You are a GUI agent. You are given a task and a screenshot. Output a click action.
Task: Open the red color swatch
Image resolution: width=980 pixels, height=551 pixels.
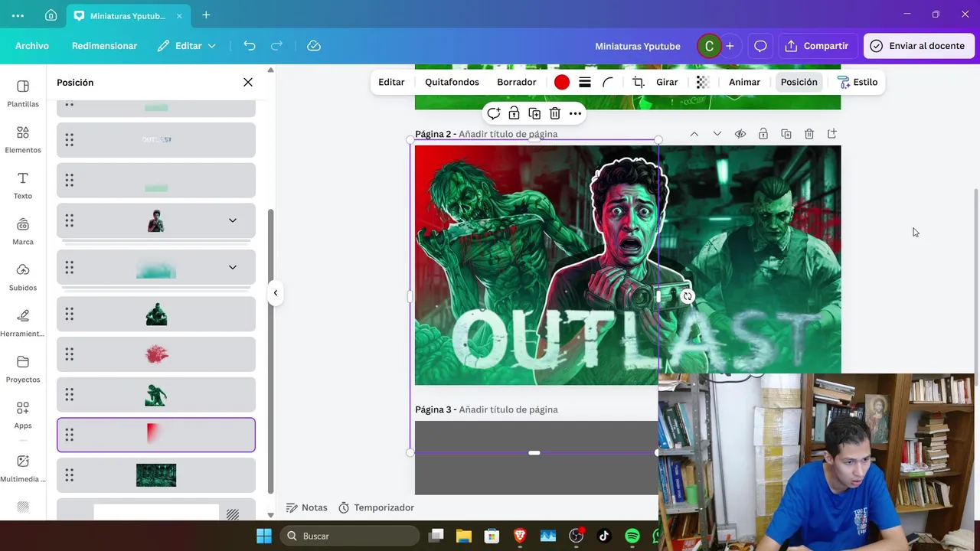(x=562, y=82)
